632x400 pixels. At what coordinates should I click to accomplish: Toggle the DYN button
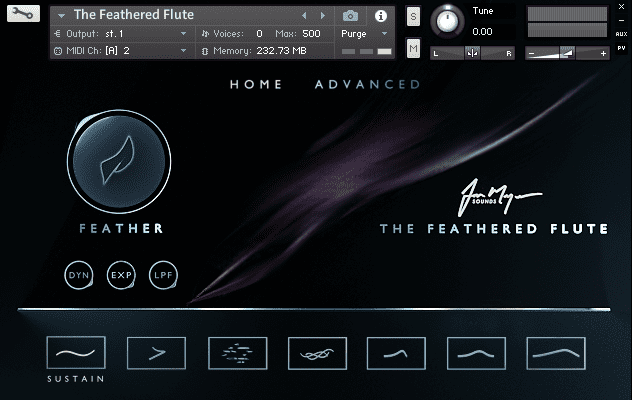[77, 275]
